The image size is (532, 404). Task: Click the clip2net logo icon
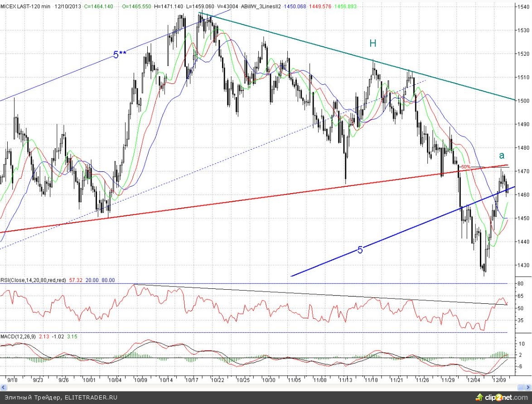tap(479, 398)
